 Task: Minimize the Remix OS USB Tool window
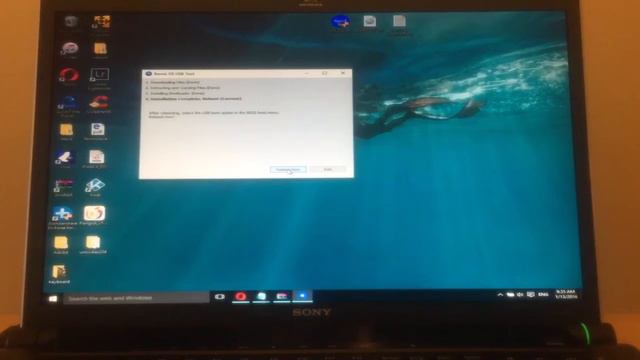click(x=307, y=73)
